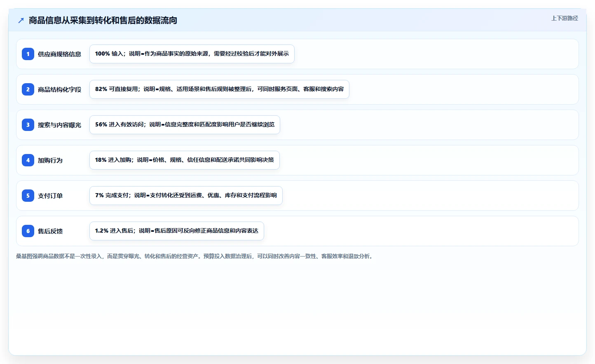The height and width of the screenshot is (364, 595).
Task: Select step badge number 5
Action: (28, 196)
